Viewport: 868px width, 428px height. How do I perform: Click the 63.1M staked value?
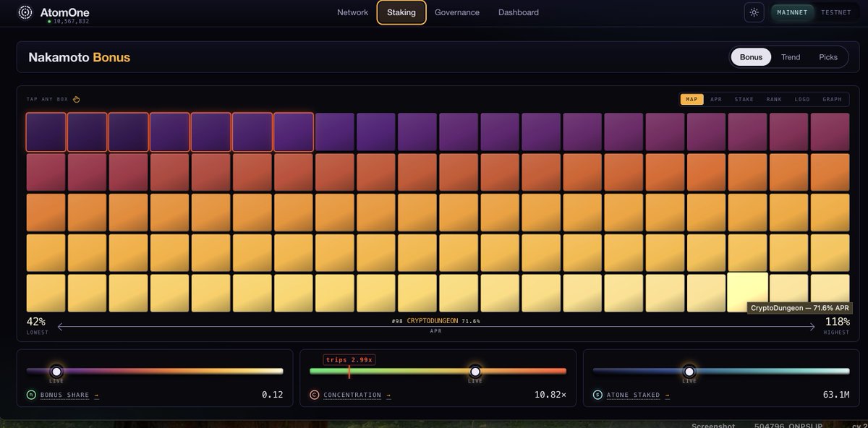[x=836, y=395]
